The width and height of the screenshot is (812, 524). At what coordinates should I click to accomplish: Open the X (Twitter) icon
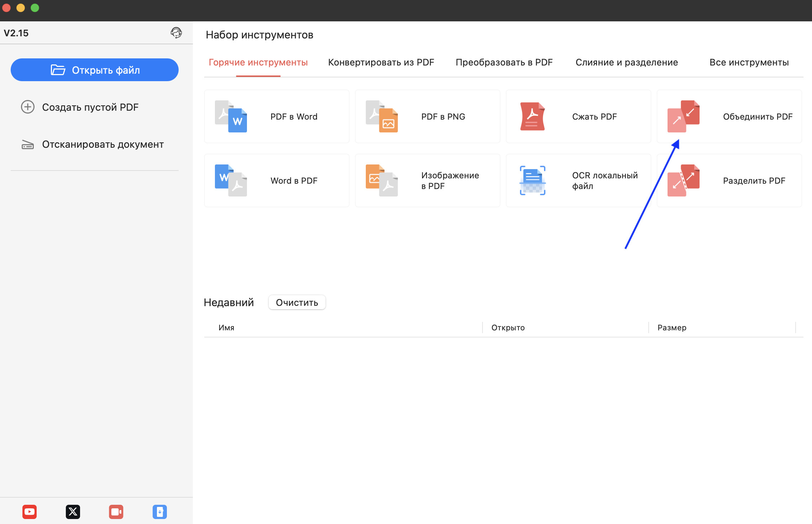point(73,512)
